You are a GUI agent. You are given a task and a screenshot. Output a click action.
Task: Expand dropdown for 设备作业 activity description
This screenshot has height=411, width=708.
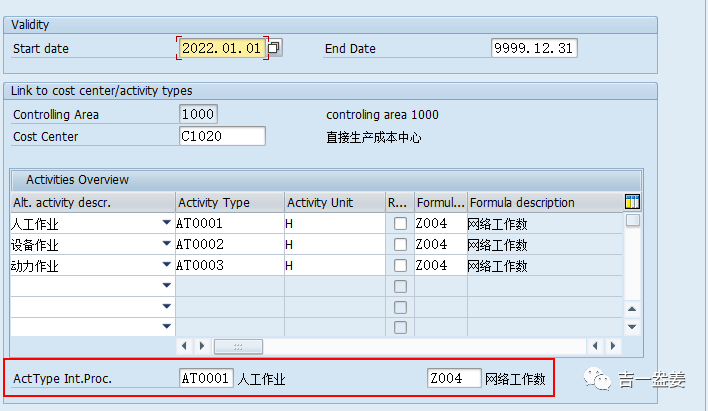click(x=167, y=243)
